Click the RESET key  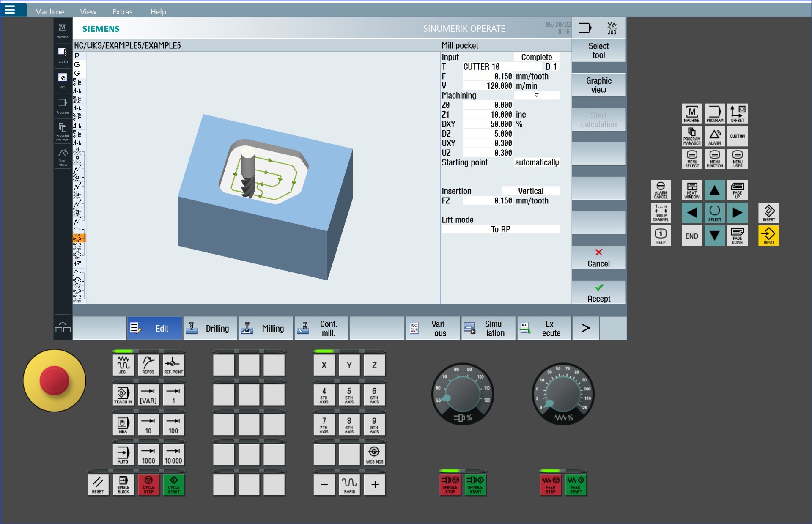click(x=98, y=484)
